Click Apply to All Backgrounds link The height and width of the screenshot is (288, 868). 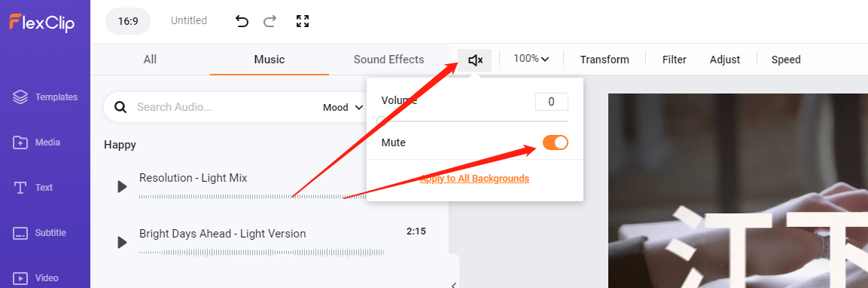point(474,179)
